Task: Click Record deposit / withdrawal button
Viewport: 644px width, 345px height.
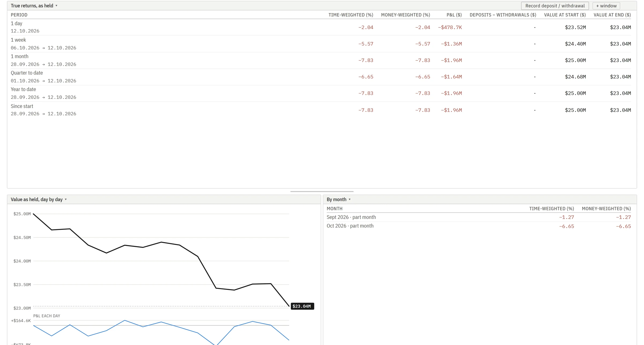Action: 555,6
